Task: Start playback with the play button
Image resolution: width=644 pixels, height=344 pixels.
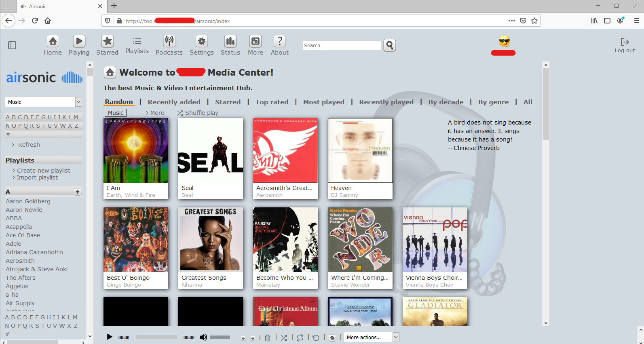Action: (x=109, y=337)
